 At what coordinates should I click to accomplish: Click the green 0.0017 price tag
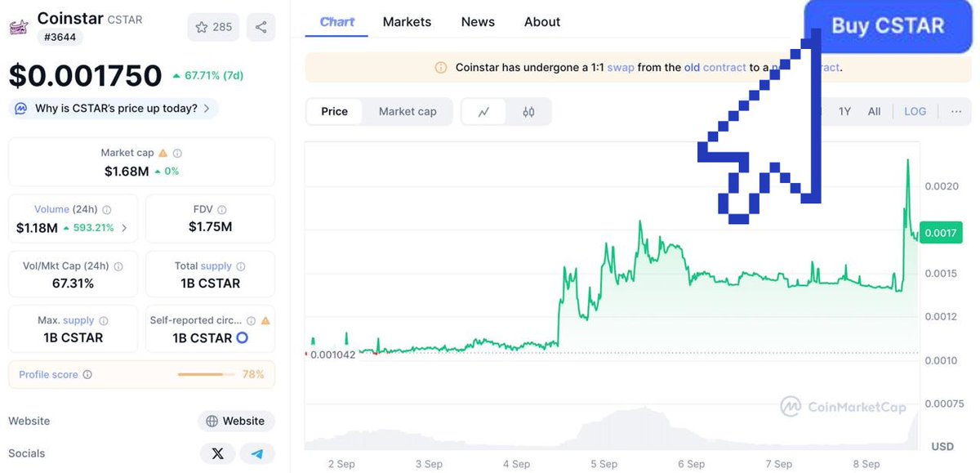point(940,233)
